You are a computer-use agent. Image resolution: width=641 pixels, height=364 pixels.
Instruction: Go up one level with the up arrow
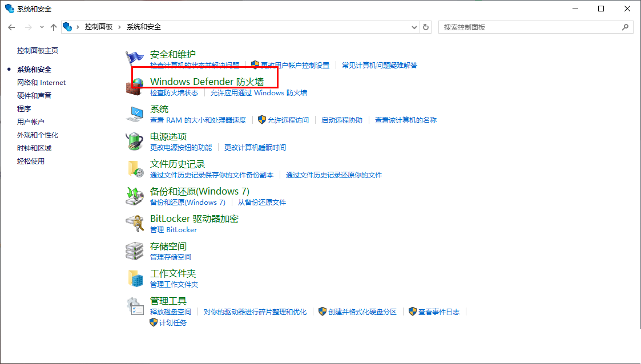pyautogui.click(x=54, y=27)
